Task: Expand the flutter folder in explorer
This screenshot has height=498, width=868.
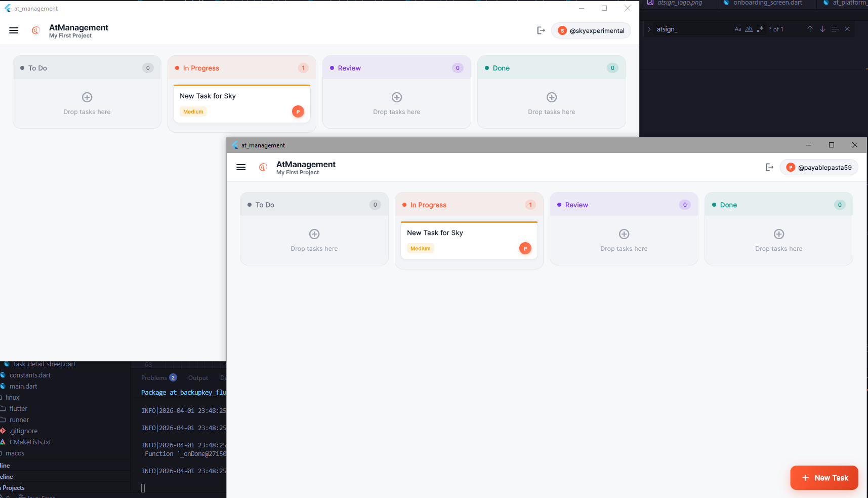Action: click(x=18, y=409)
